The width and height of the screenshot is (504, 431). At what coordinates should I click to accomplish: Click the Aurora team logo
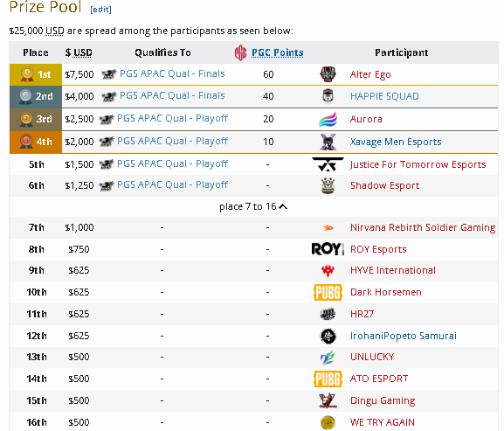pyautogui.click(x=328, y=119)
